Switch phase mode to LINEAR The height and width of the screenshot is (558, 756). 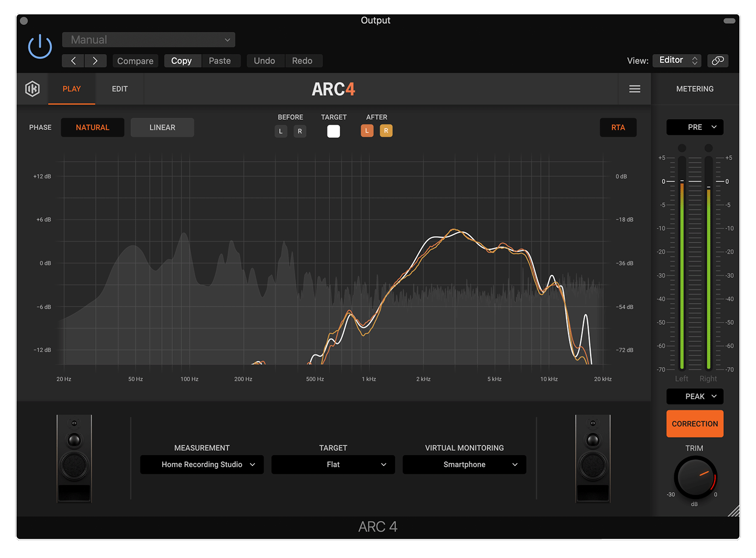pos(162,127)
